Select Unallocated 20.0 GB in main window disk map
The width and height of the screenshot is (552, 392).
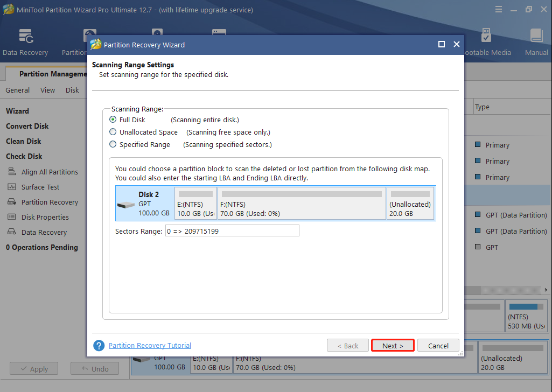pyautogui.click(x=512, y=358)
